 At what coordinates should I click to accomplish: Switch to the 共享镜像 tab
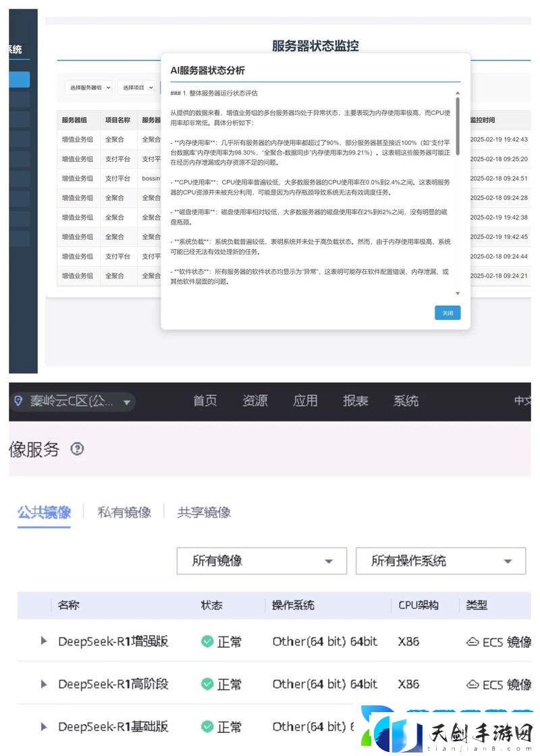tap(204, 512)
